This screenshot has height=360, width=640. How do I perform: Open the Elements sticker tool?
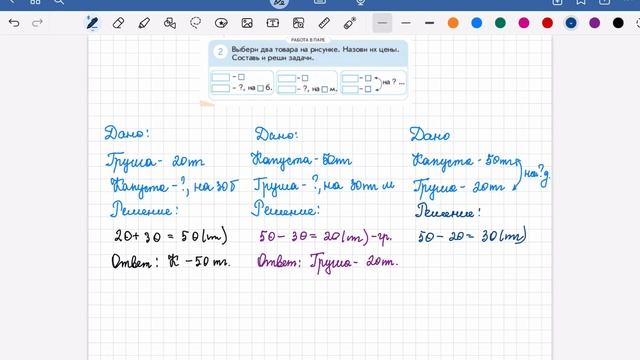pos(221,23)
